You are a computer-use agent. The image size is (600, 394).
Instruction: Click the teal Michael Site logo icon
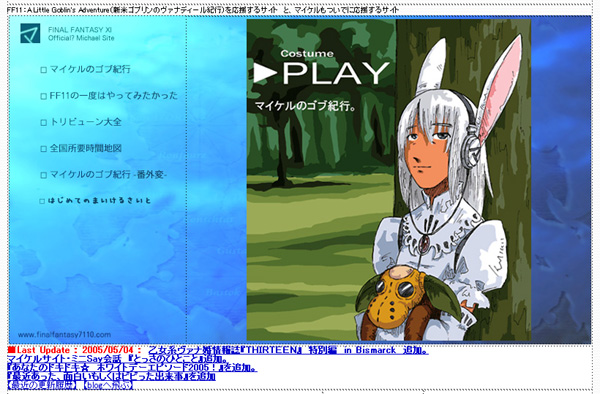(x=30, y=33)
